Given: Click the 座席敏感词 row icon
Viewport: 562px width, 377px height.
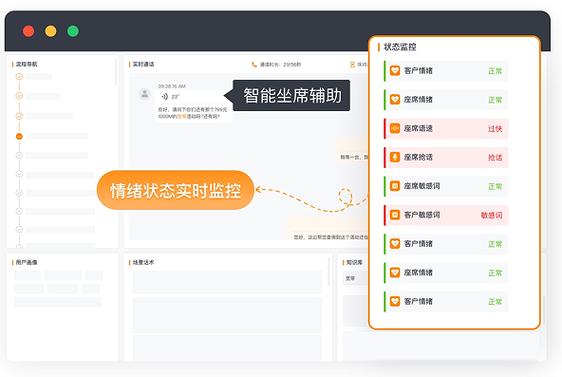Looking at the screenshot, I should pyautogui.click(x=395, y=186).
